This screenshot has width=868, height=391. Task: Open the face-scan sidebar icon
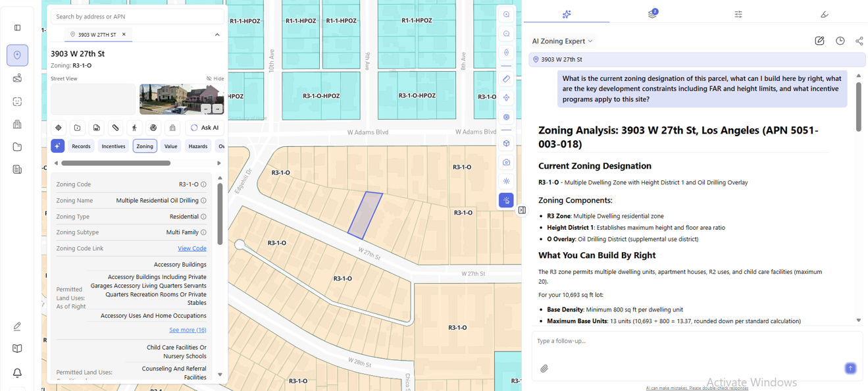(17, 101)
